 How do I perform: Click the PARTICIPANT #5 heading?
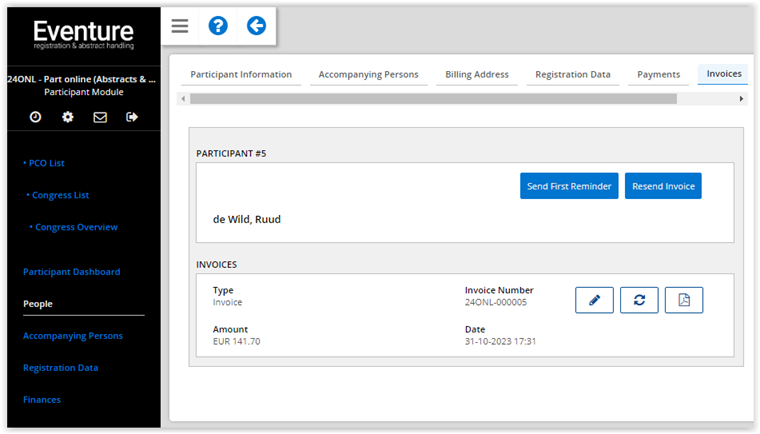point(231,154)
